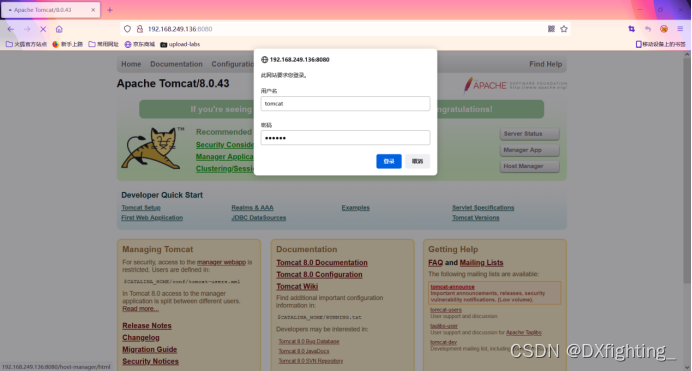Open a new tab with the plus icon

pyautogui.click(x=110, y=10)
